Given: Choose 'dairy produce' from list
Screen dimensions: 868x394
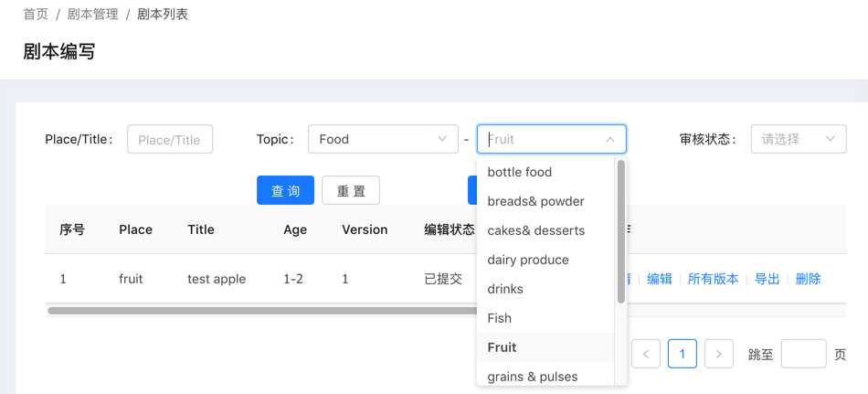Looking at the screenshot, I should [528, 260].
